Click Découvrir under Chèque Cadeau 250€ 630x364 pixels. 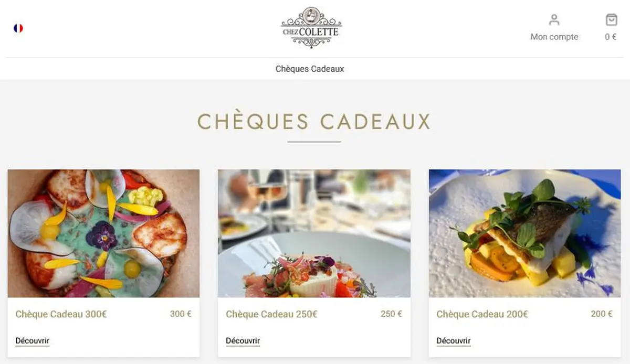(x=243, y=341)
